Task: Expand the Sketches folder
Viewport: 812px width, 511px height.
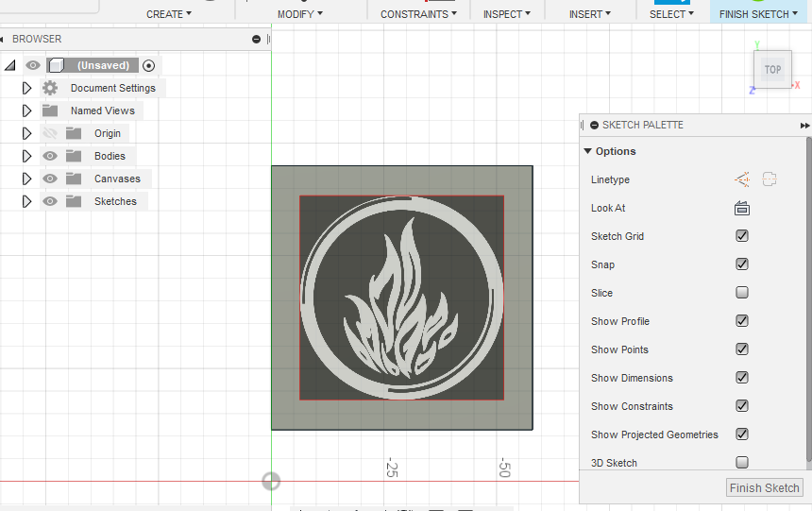Action: click(x=27, y=201)
